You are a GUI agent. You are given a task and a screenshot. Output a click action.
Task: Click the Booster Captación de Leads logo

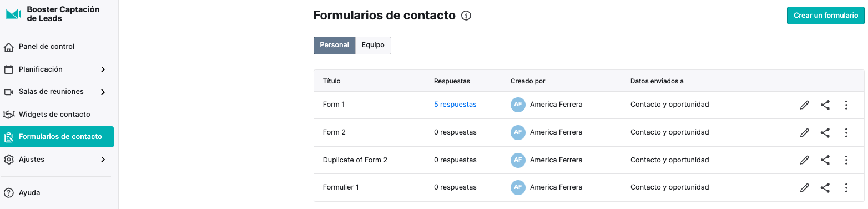point(13,14)
